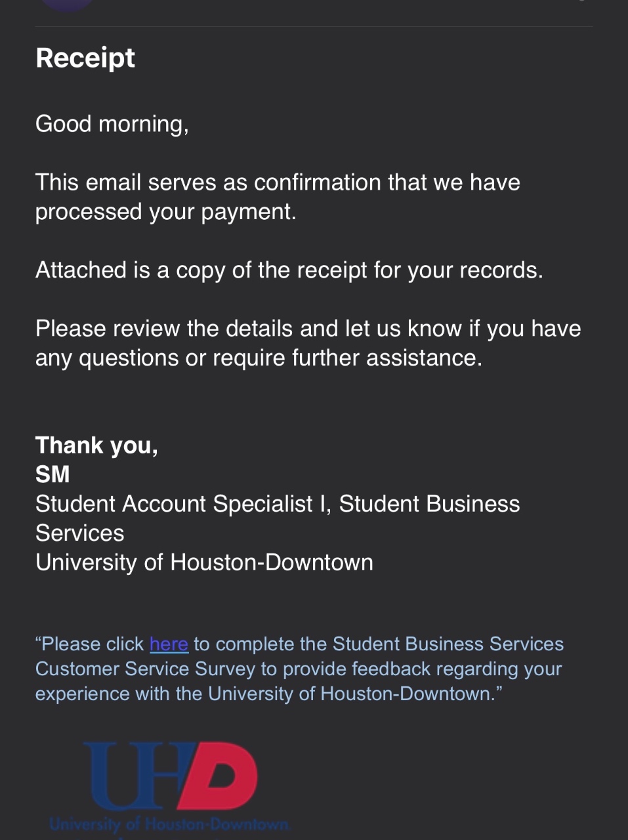Click the word "Services" in the signature
Screen dimensions: 628x840
tap(80, 534)
